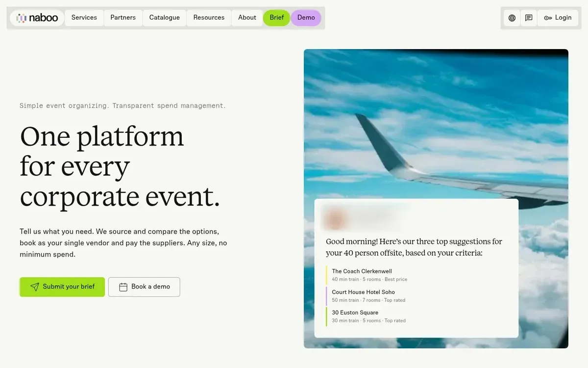Click the 'Good morning!' suggestion message
588x368 pixels.
point(414,247)
